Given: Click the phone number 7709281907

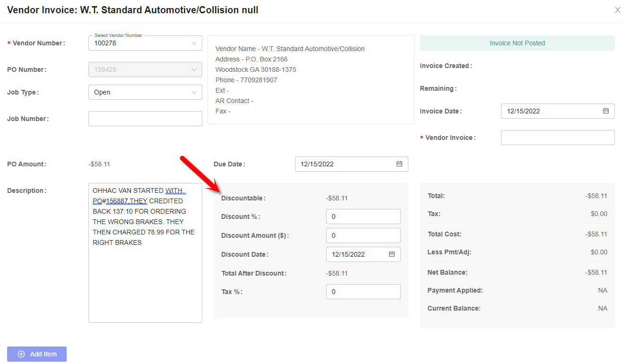Looking at the screenshot, I should [x=259, y=80].
